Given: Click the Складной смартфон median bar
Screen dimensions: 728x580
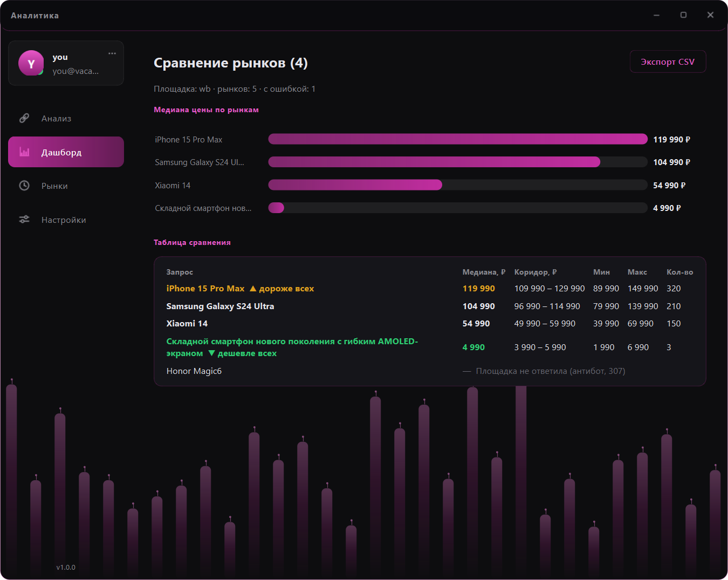Looking at the screenshot, I should (276, 208).
